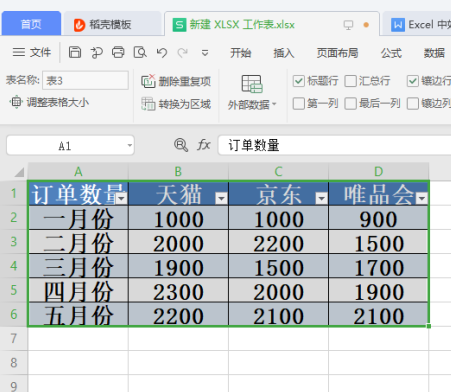Image resolution: width=451 pixels, height=392 pixels.
Task: Open filter dropdown on 订单数量 header
Action: pyautogui.click(x=122, y=198)
